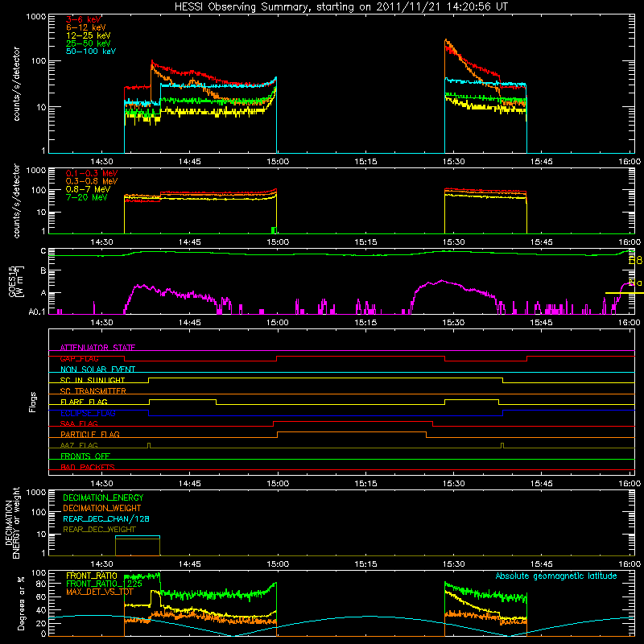644x644 pixels.
Task: Click counts/s/detector axis title of top panel
Action: pos(16,84)
